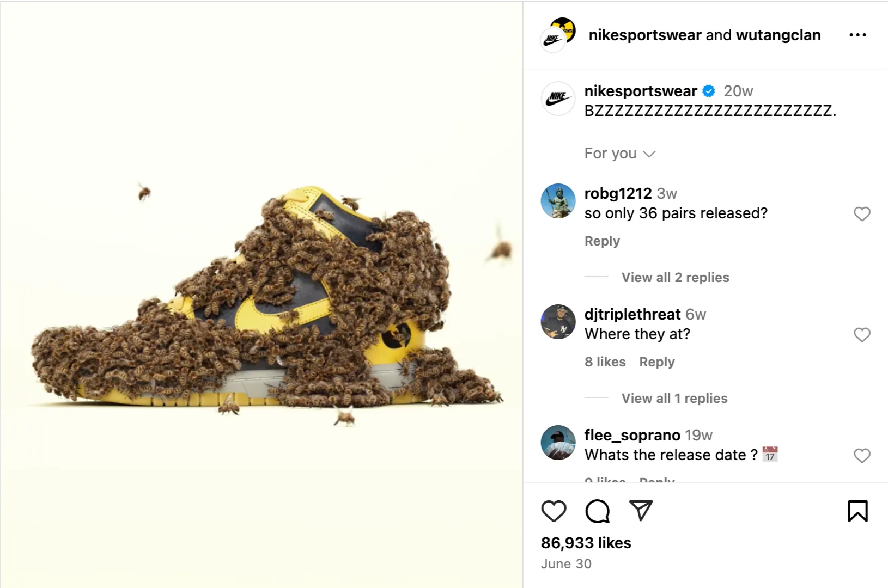
Task: Reply to djtriplethreat's comment
Action: pos(657,362)
